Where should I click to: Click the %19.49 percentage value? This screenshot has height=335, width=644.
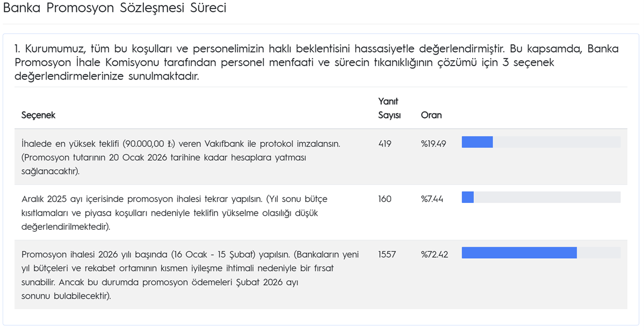(x=433, y=144)
